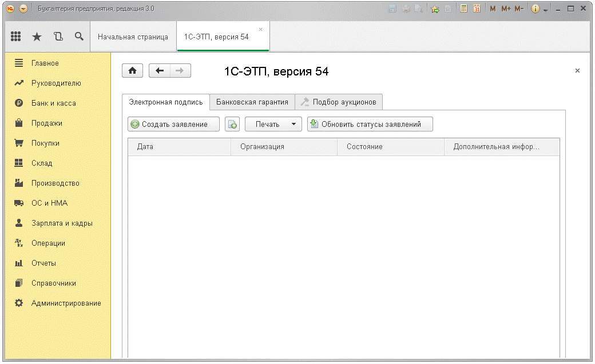Open the orange main menu dropdown
This screenshot has width=595, height=364.
click(x=23, y=9)
